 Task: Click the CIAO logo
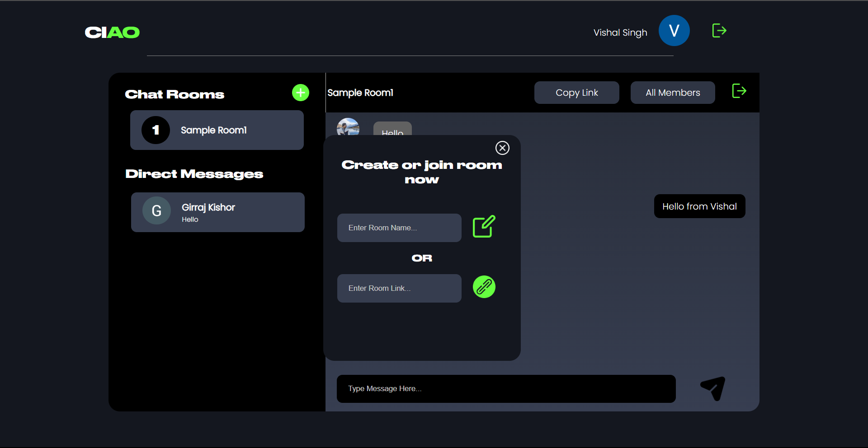112,32
